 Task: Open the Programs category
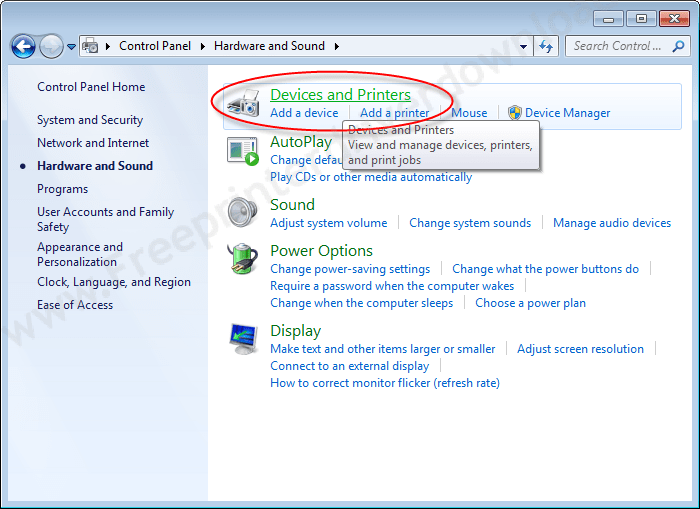click(x=62, y=189)
